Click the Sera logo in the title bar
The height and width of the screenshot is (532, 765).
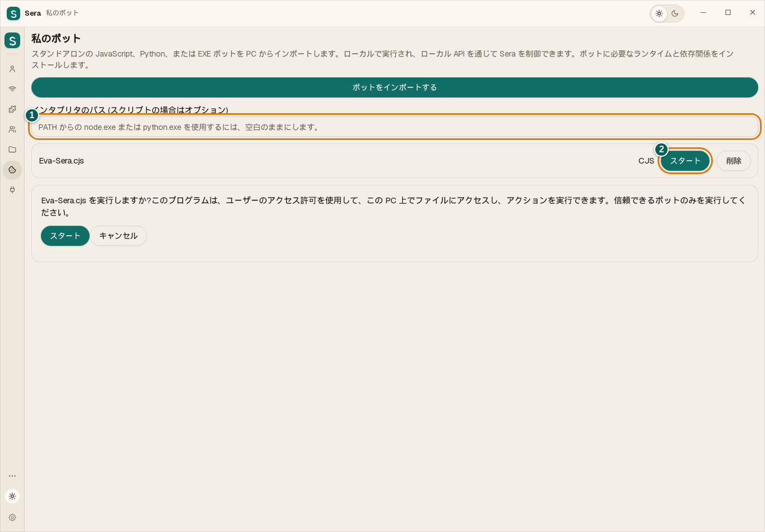(13, 13)
